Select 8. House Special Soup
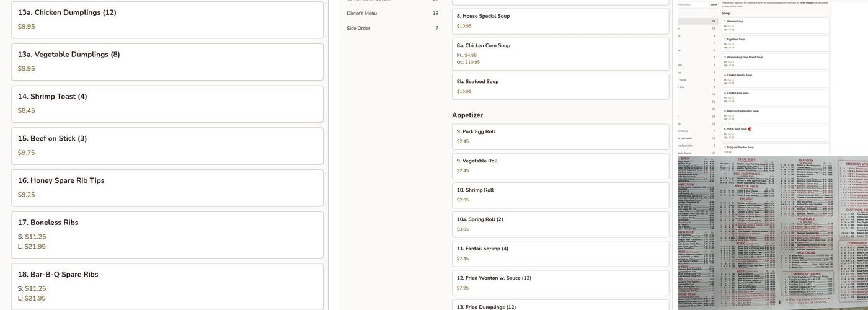 (560, 21)
